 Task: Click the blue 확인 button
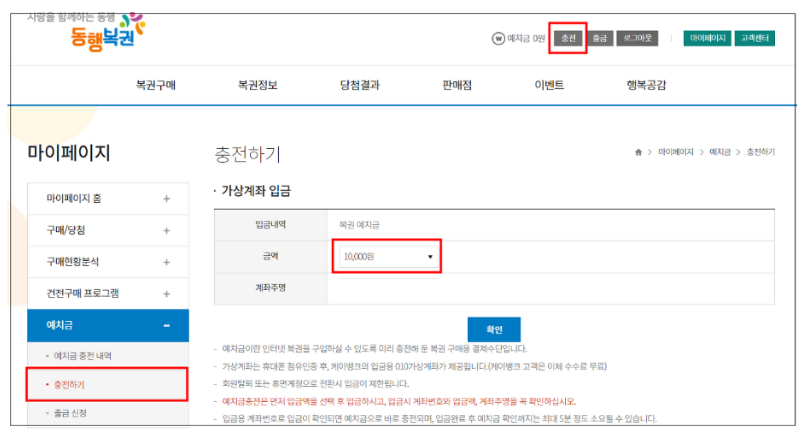click(494, 329)
